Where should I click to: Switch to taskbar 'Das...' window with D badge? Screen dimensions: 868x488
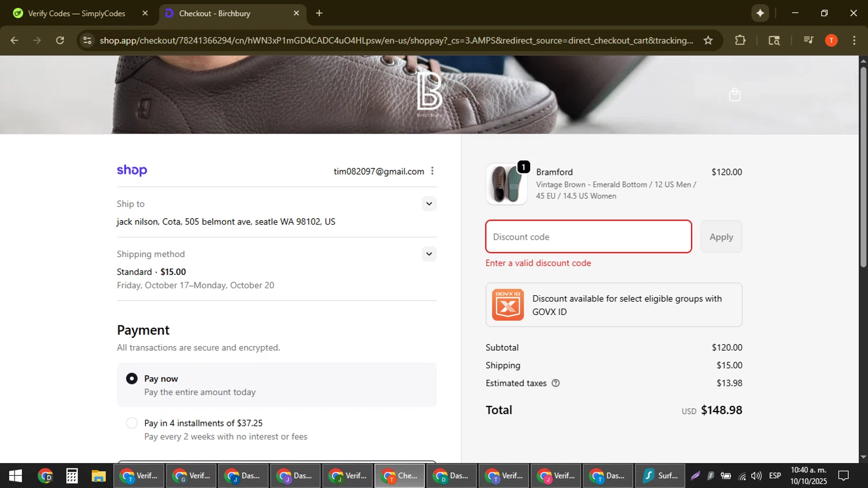[x=451, y=476]
